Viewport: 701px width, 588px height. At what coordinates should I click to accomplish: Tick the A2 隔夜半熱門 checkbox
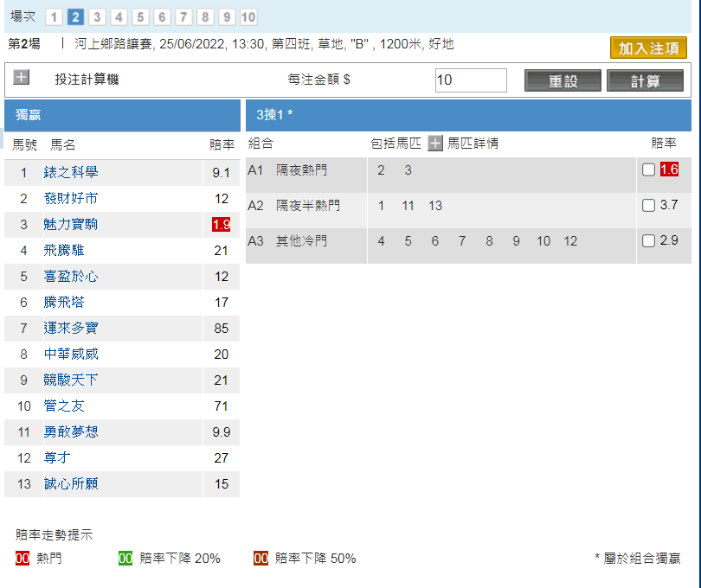pos(648,206)
